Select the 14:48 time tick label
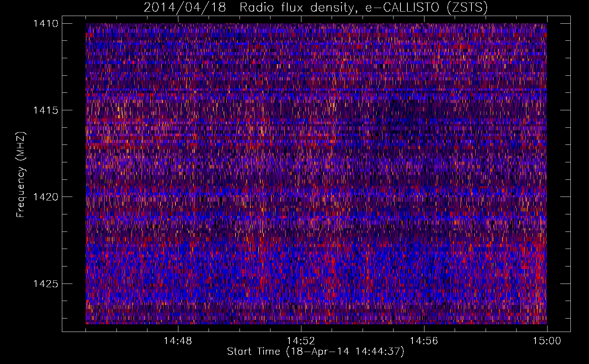Viewport: 589px width, 364px height. click(x=178, y=341)
